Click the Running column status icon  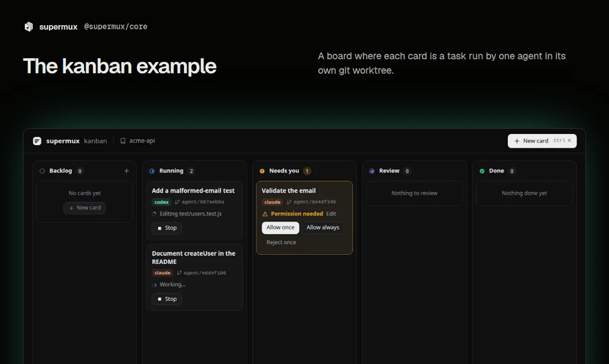[152, 171]
